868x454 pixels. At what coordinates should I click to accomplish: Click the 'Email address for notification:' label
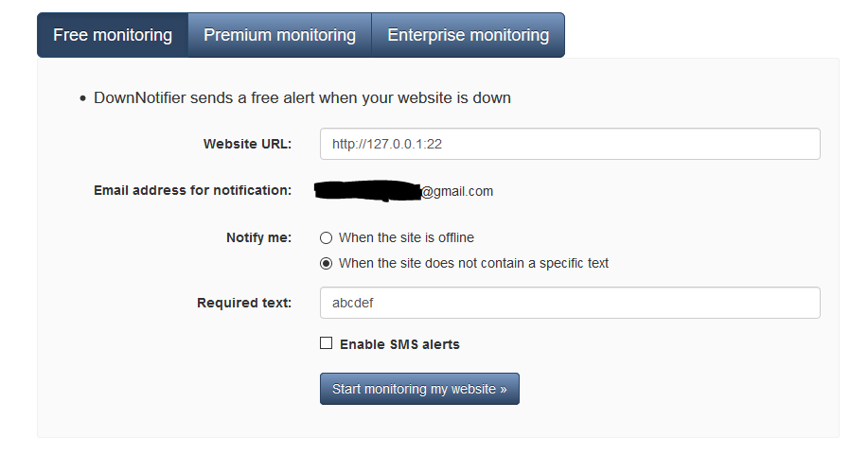(192, 190)
